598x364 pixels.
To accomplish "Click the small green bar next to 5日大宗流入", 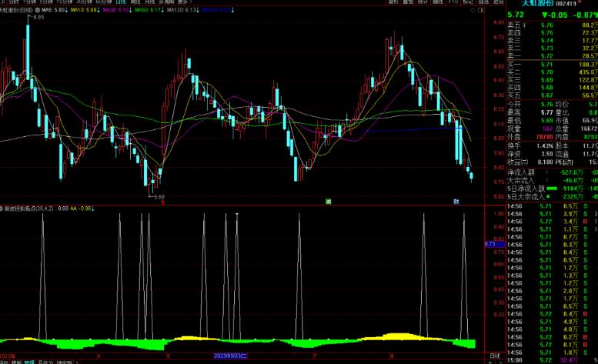I will (x=549, y=196).
